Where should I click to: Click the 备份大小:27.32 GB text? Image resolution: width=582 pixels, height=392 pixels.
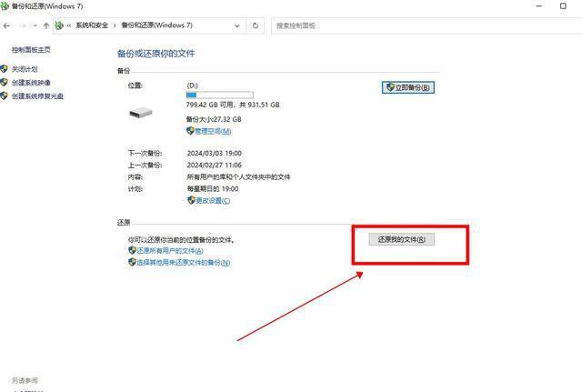tap(214, 119)
